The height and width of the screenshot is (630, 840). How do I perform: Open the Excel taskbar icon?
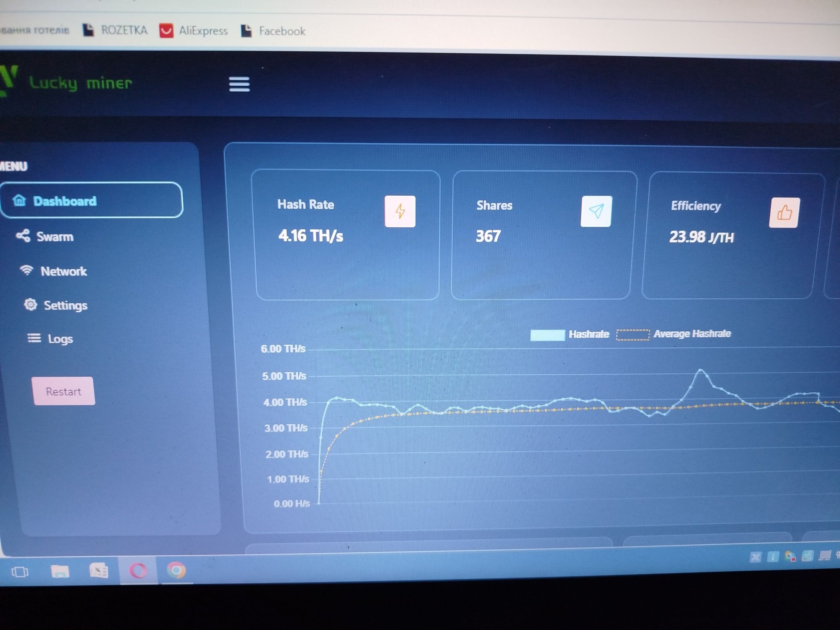click(x=99, y=571)
